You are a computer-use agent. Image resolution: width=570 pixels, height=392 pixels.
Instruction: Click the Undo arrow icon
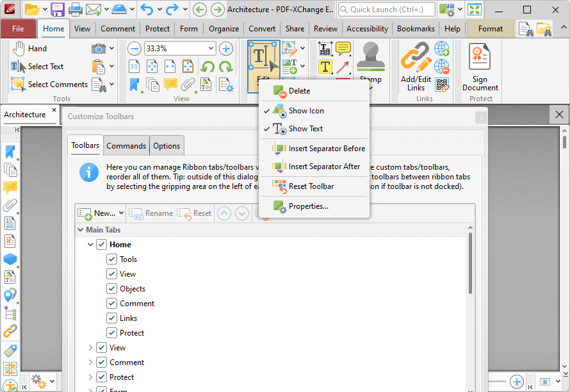click(147, 10)
